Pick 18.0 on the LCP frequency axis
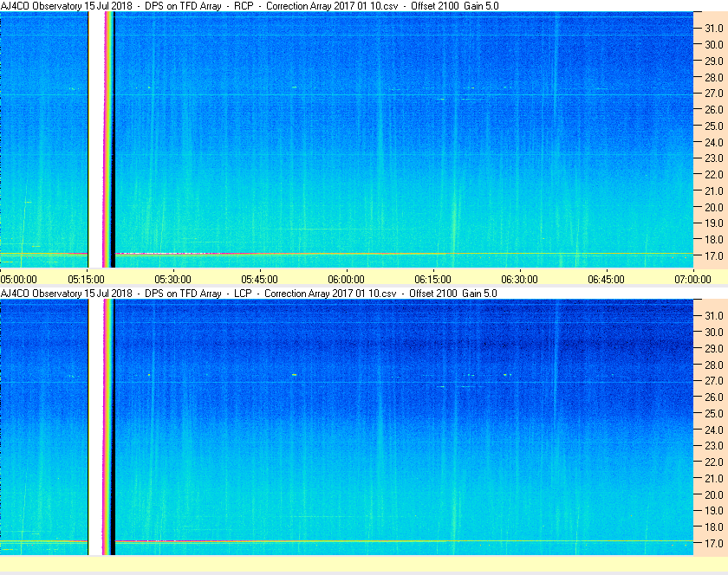Screen dimensions: 728x575 (x=714, y=527)
